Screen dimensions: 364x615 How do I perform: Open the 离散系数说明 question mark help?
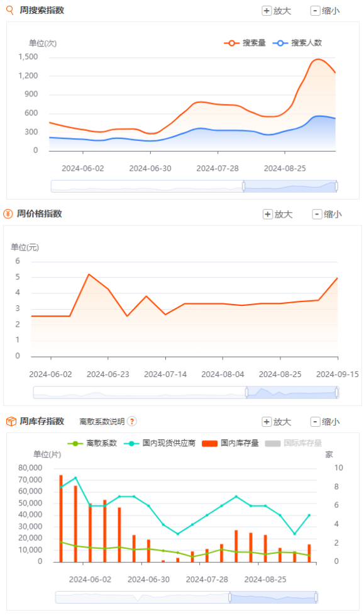coord(132,421)
